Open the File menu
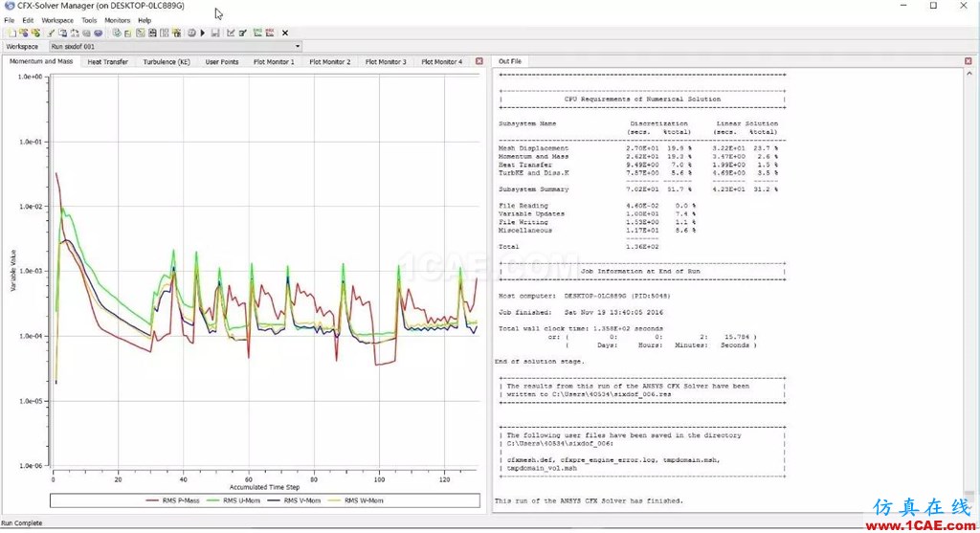The height and width of the screenshot is (533, 980). [x=10, y=20]
